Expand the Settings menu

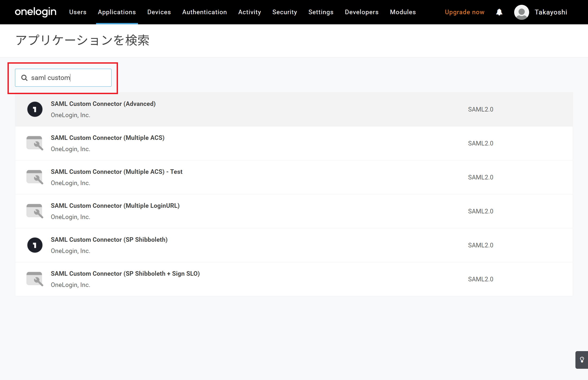click(x=321, y=12)
